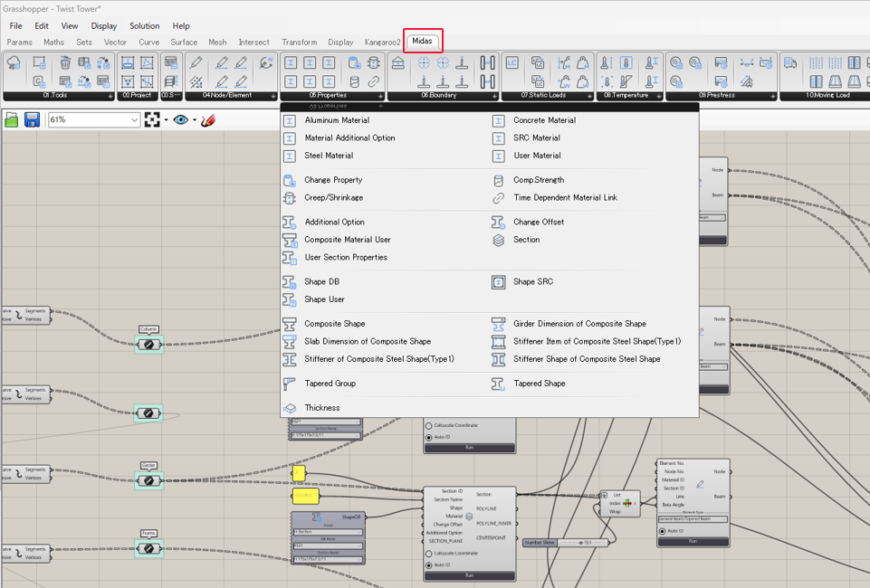870x588 pixels.
Task: Switch to the Intersect tab
Action: click(253, 43)
